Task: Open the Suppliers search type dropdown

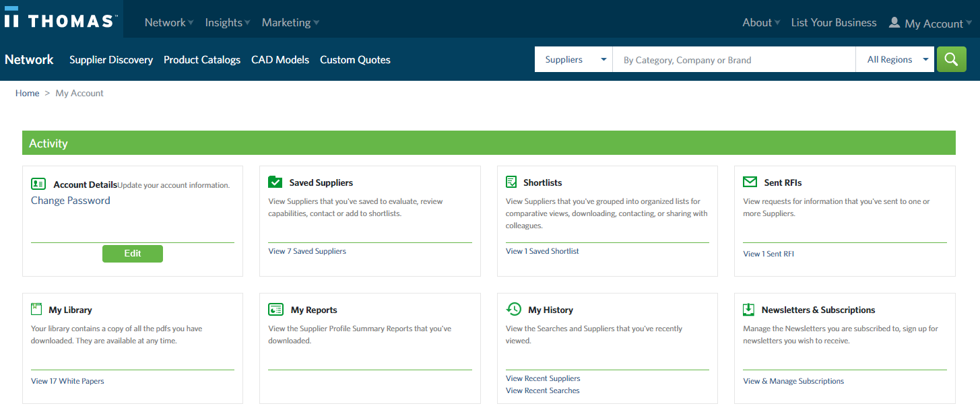Action: (x=573, y=59)
